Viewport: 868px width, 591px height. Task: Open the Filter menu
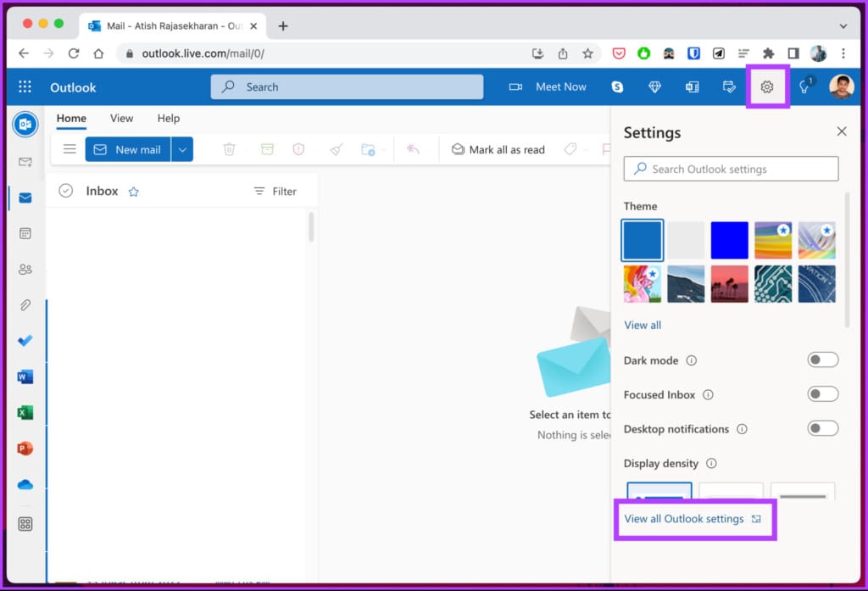tap(275, 191)
